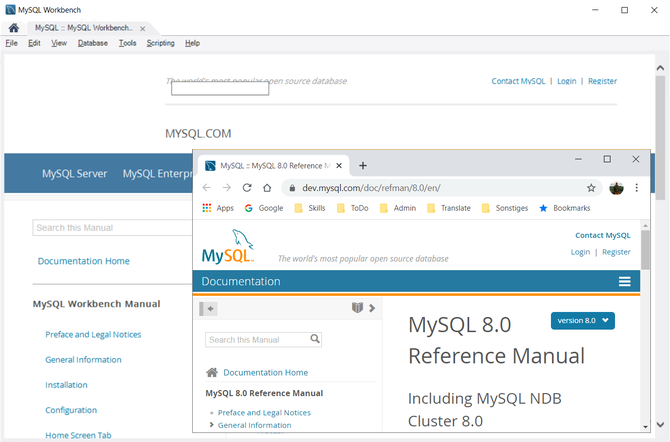The height and width of the screenshot is (442, 670).
Task: Click Login link in browser page
Action: [x=580, y=252]
